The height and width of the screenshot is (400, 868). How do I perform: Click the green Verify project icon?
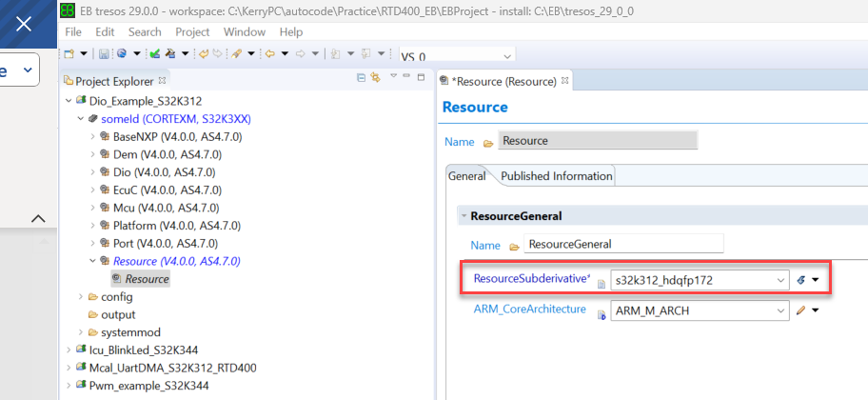point(154,54)
